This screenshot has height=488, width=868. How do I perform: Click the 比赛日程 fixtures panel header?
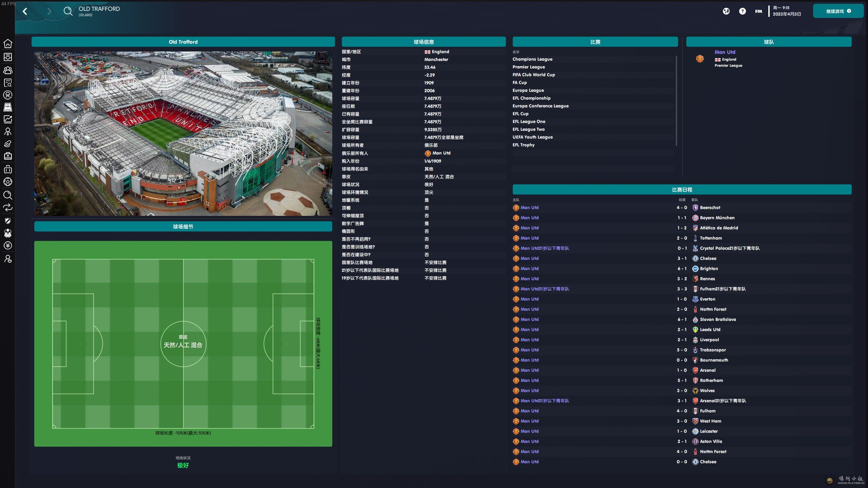(x=682, y=189)
